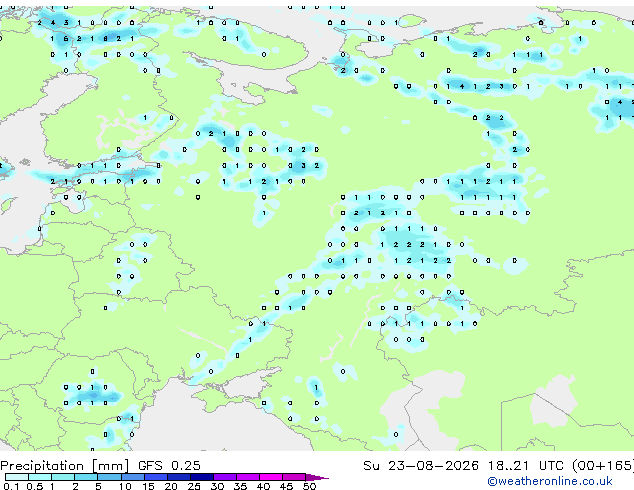The image size is (634, 490).
Task: Click the legend scale value "0.1"
Action: point(11,486)
